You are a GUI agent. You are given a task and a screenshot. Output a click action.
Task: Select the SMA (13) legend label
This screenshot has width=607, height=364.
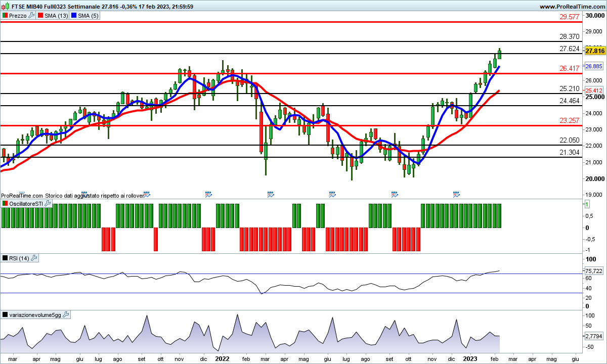[x=56, y=16]
